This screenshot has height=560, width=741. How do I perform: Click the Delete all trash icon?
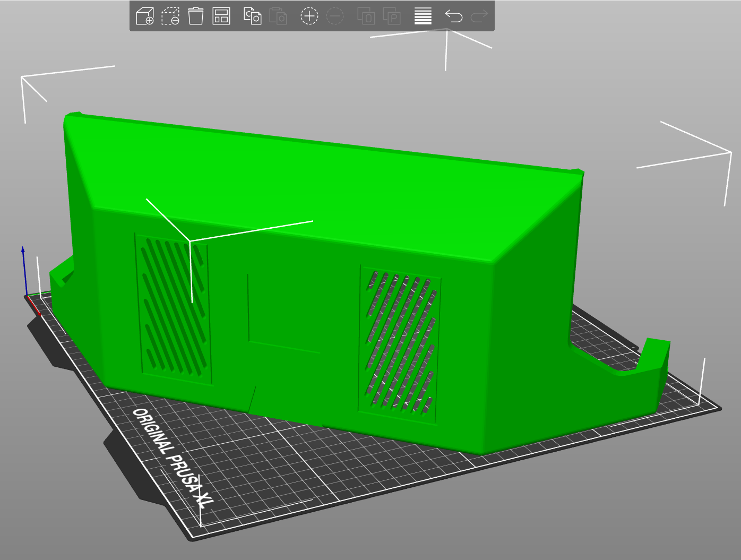(196, 16)
